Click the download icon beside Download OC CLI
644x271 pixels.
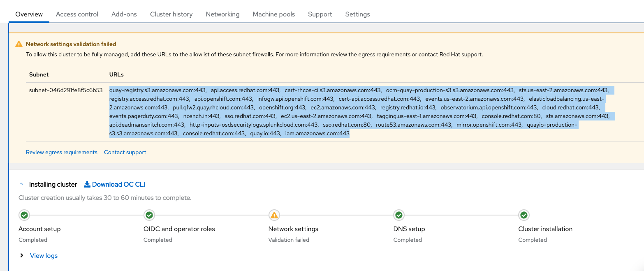[x=87, y=184]
